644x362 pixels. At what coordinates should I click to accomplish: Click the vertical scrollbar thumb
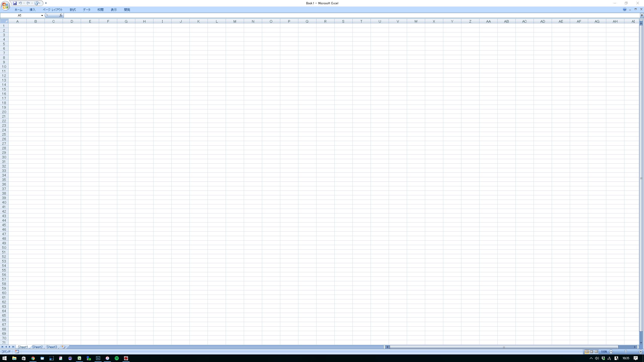pos(641,178)
